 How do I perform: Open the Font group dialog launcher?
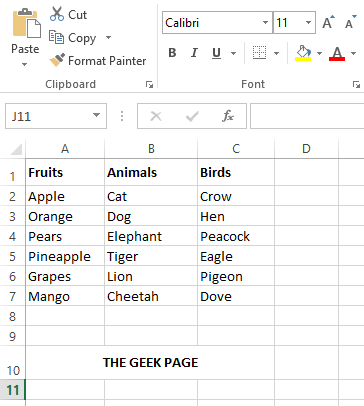[356, 85]
